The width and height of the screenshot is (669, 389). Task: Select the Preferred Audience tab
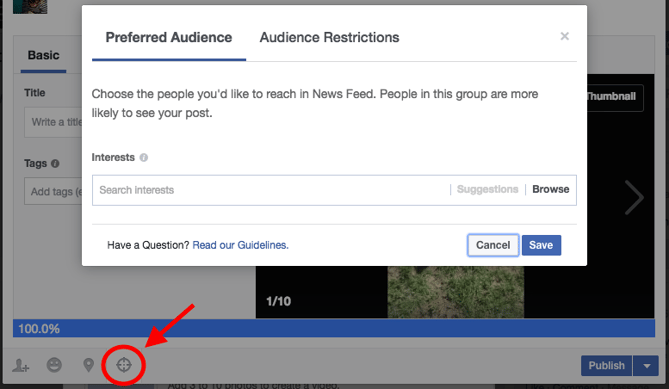[169, 38]
